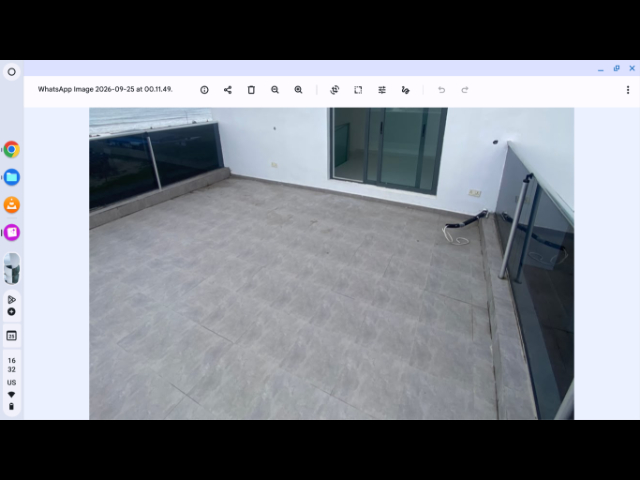Redo the last edit
This screenshot has width=640, height=480.
click(465, 90)
